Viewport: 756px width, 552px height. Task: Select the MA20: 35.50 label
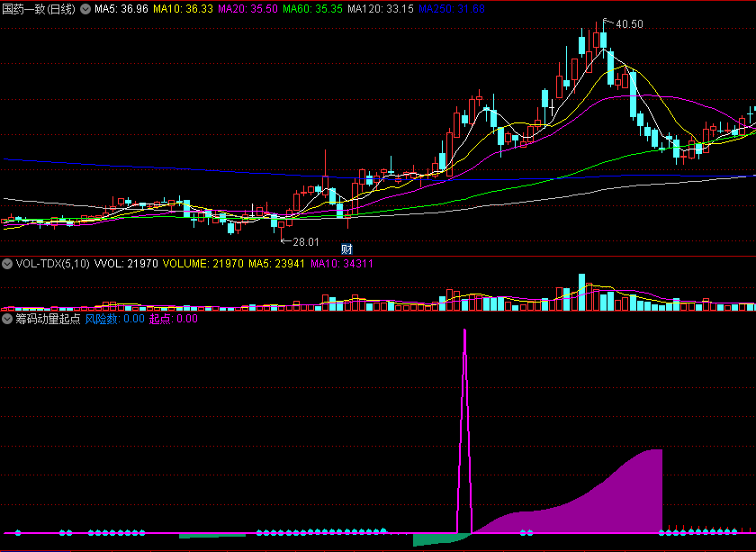(x=247, y=9)
